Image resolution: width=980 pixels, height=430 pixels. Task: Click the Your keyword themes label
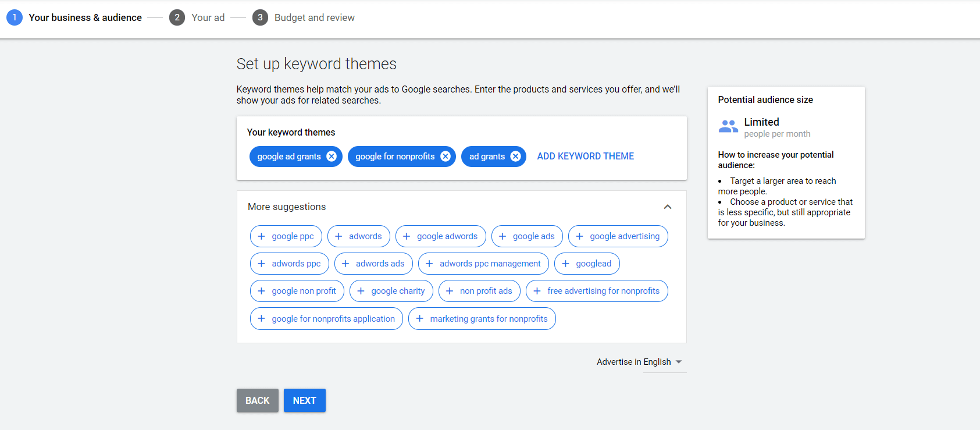(x=291, y=132)
